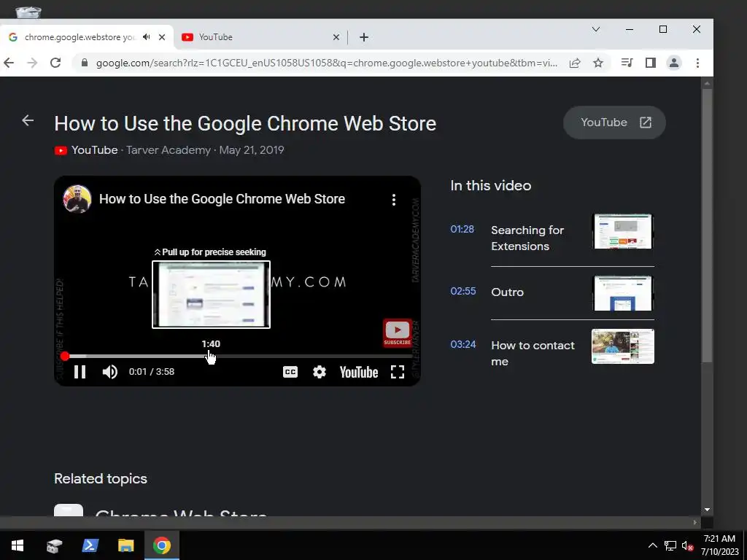The image size is (747, 560).
Task: Select the chrome.google.webstore search tab
Action: [x=79, y=36]
